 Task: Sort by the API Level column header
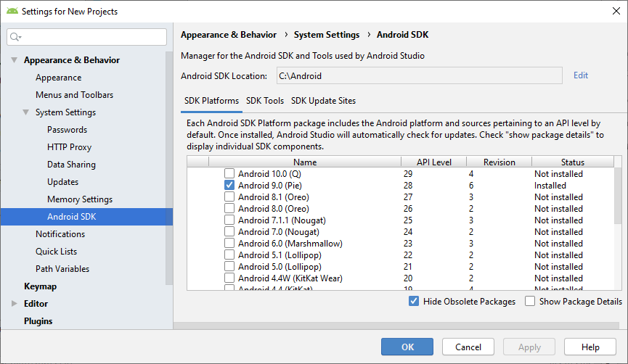(x=433, y=162)
